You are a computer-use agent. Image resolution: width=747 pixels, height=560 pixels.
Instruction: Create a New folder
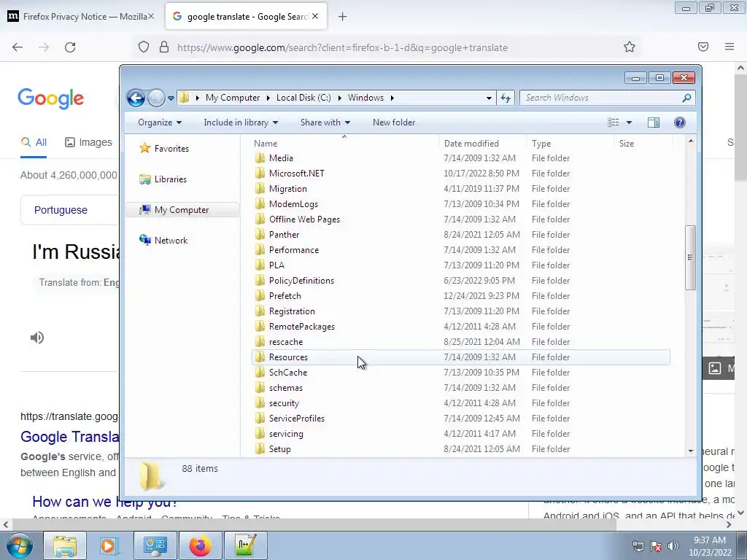pos(394,122)
